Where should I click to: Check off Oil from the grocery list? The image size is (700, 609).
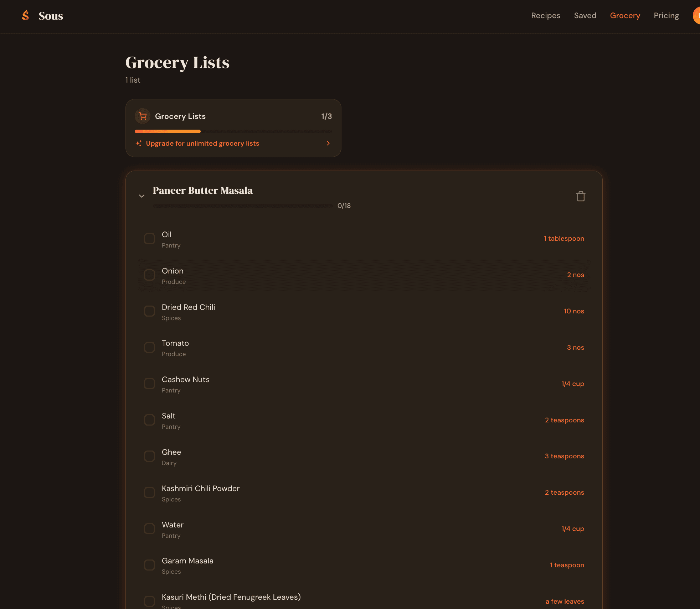click(149, 239)
